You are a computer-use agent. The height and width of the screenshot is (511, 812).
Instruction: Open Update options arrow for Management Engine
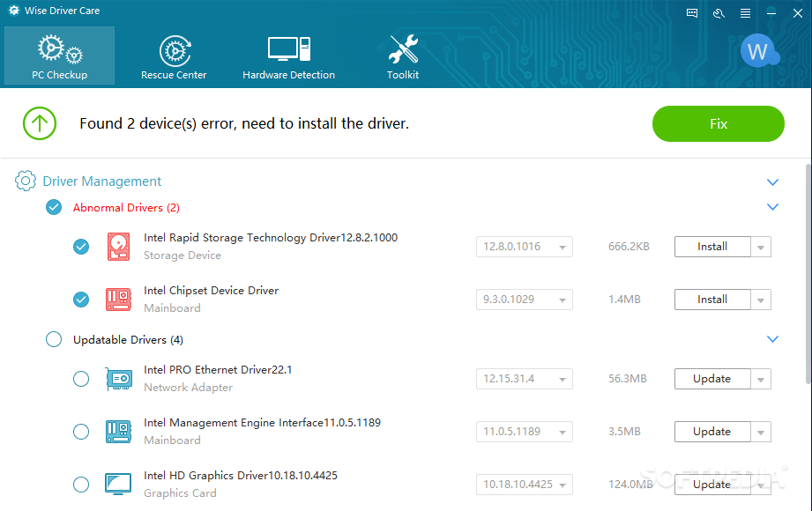(761, 432)
